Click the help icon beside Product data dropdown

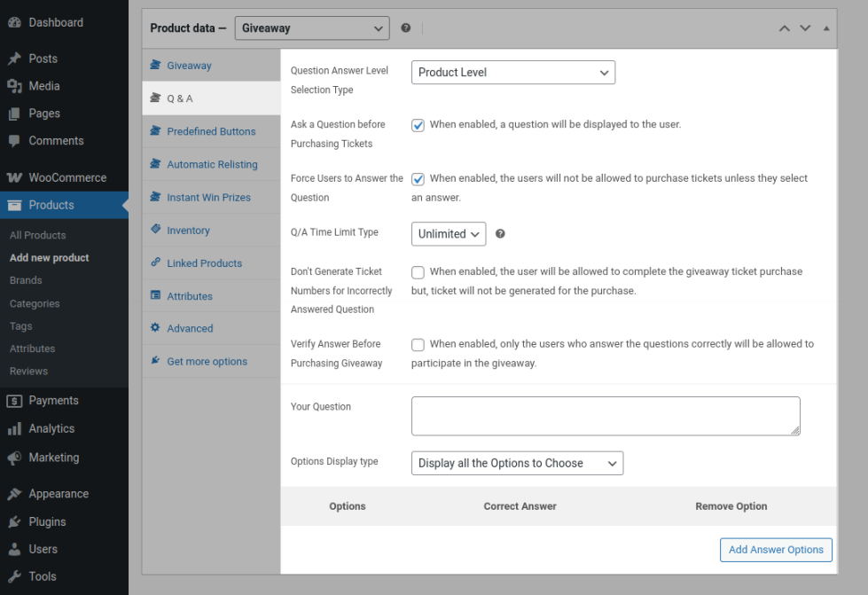click(406, 28)
